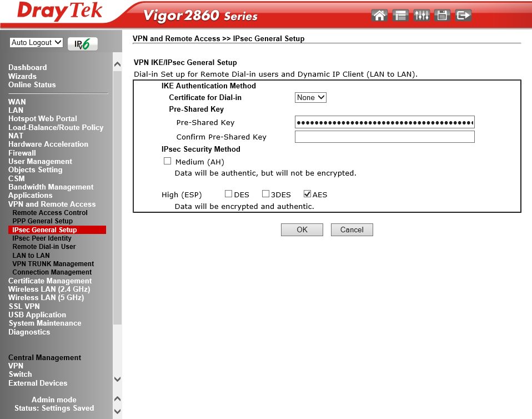This screenshot has width=532, height=419.
Task: Click the logout arrow icon in header
Action: [463, 15]
